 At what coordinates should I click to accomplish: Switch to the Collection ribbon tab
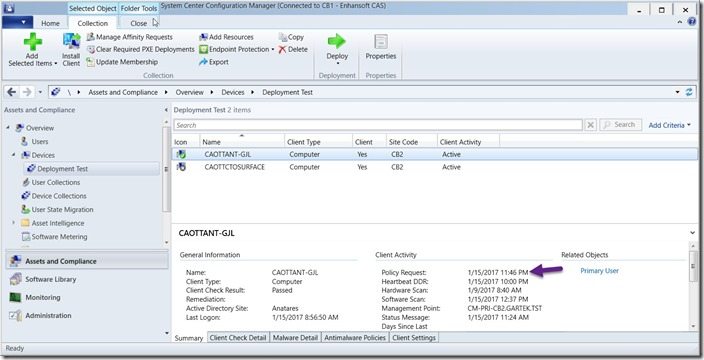click(92, 23)
